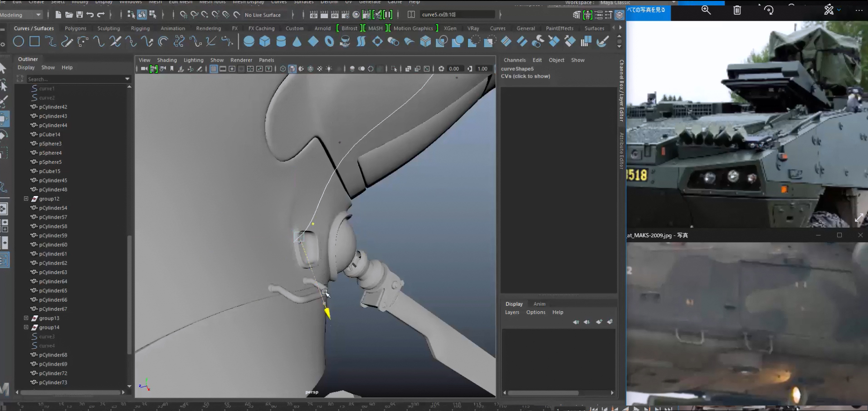The height and width of the screenshot is (411, 868).
Task: Click the IPR render icon in the status line
Action: tap(335, 14)
